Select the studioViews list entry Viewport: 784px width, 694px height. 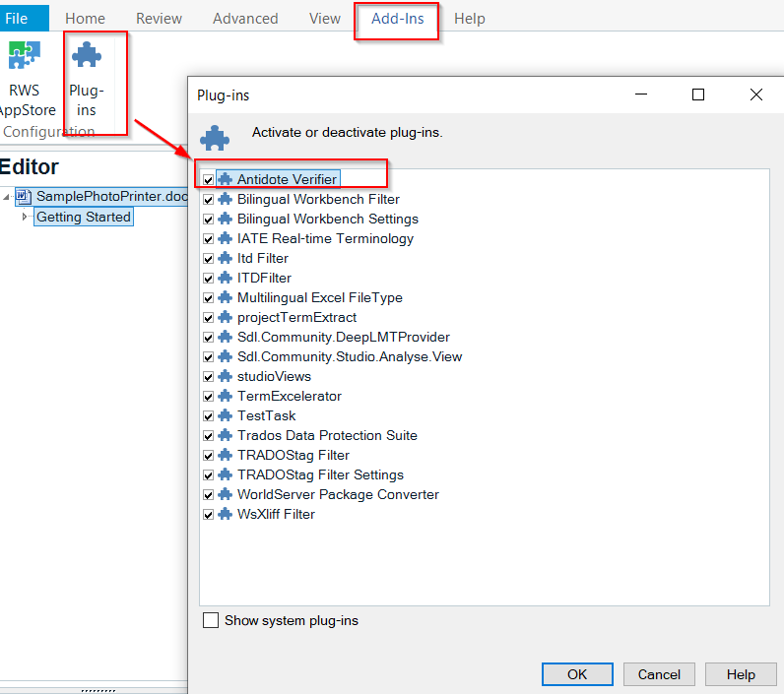[x=274, y=376]
